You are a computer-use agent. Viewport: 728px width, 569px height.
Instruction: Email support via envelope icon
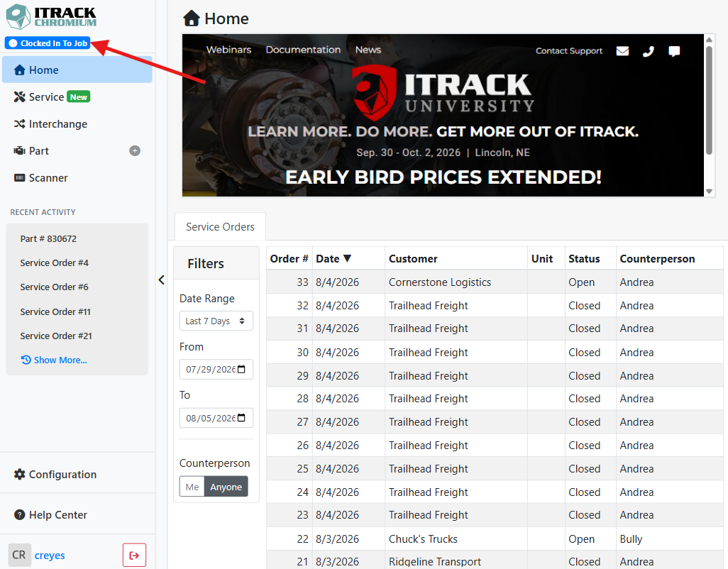tap(622, 50)
